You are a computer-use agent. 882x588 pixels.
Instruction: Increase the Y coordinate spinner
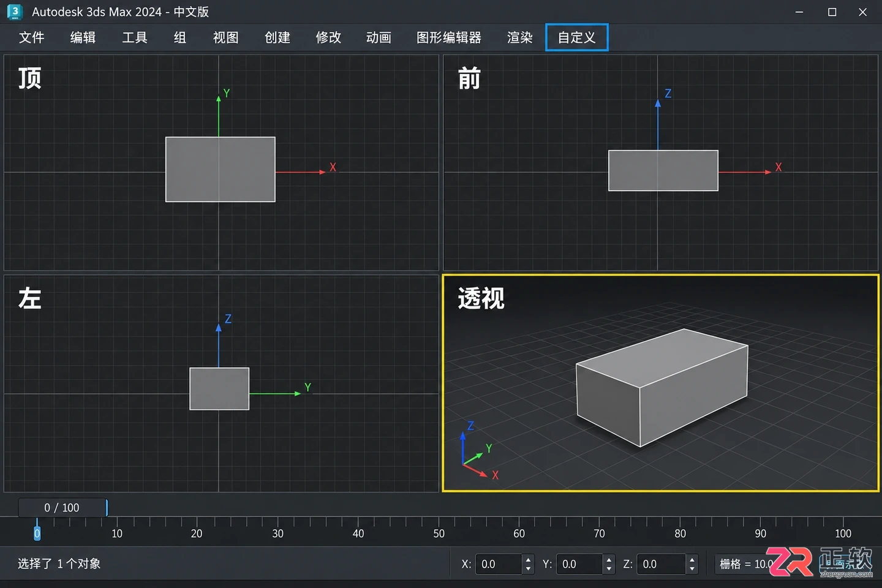(609, 559)
